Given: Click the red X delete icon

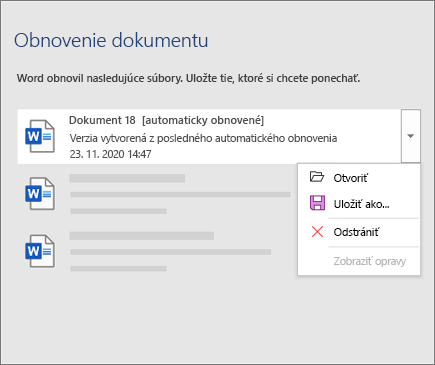Looking at the screenshot, I should pyautogui.click(x=317, y=232).
